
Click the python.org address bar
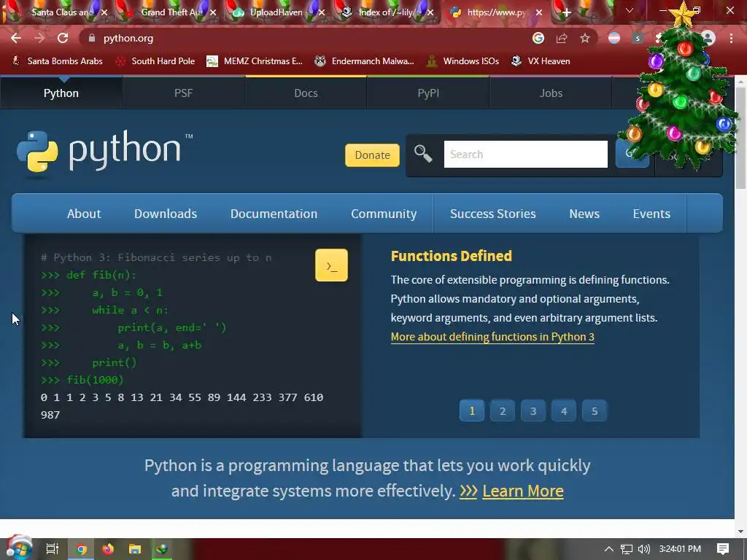pyautogui.click(x=305, y=38)
